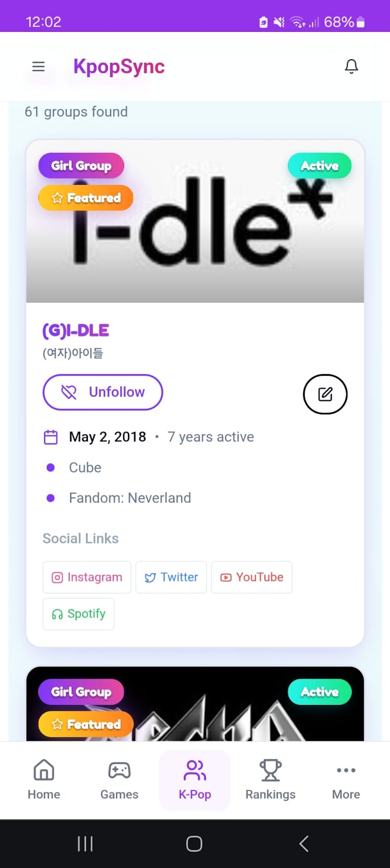This screenshot has height=868, width=390.
Task: Open (G)I-DLE Instagram link
Action: click(87, 577)
